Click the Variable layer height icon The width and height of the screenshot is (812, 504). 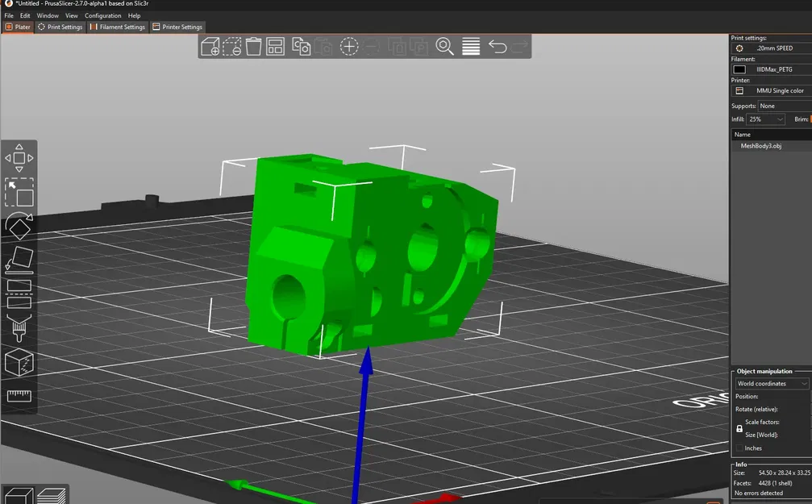tap(471, 47)
